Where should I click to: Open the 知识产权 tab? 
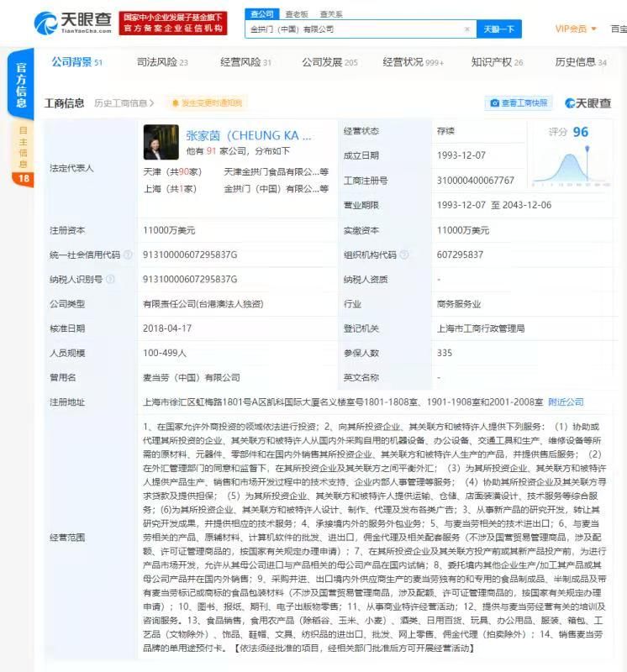coord(497,62)
